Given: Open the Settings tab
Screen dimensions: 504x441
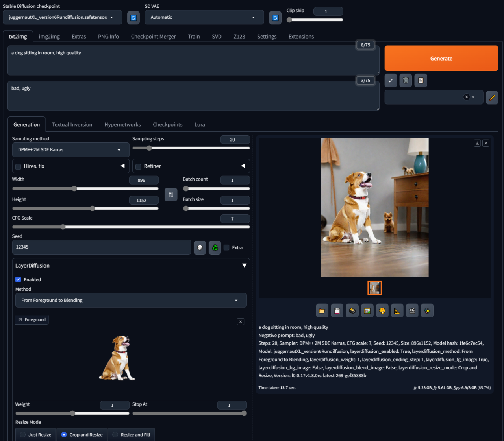Looking at the screenshot, I should (x=267, y=37).
